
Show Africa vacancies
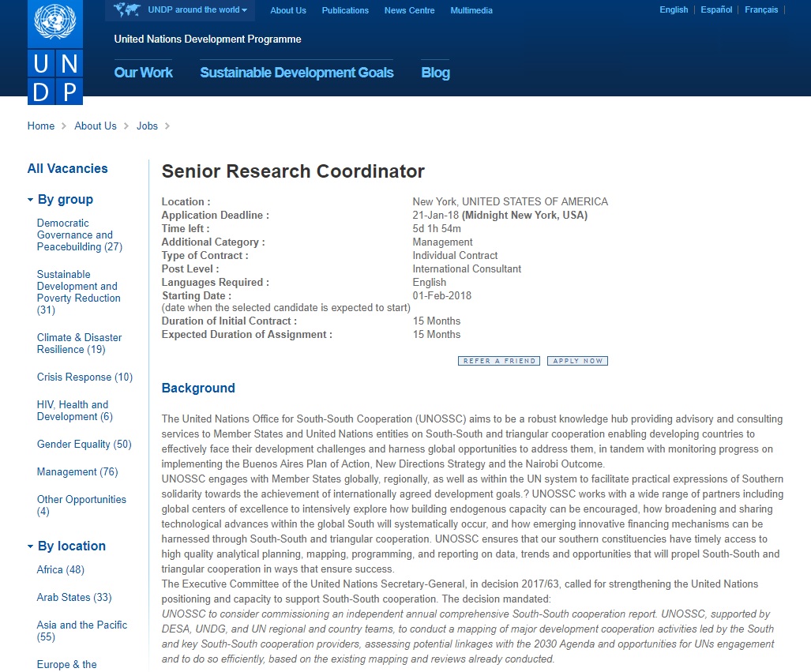[x=61, y=570]
